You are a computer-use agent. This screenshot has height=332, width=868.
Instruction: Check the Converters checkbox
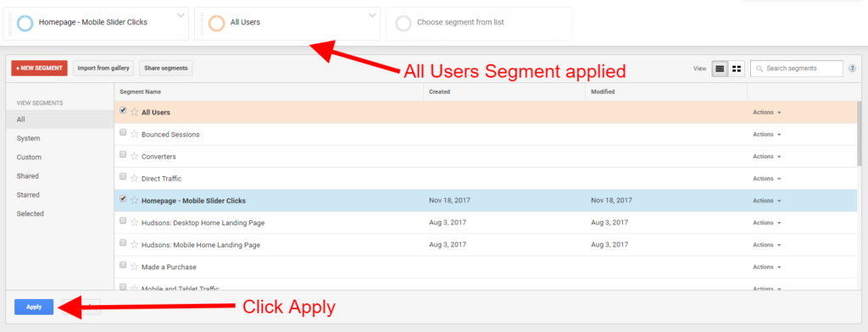point(123,154)
